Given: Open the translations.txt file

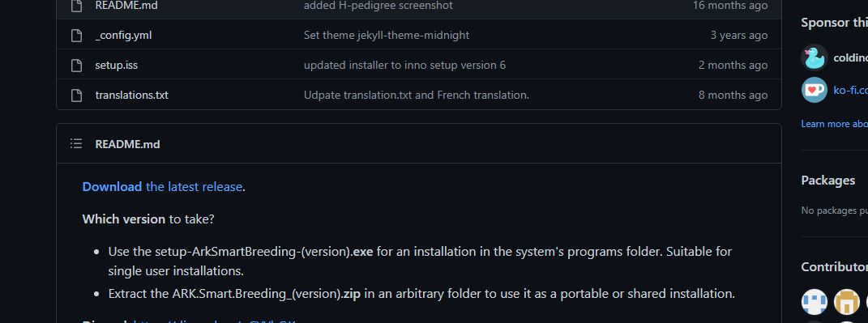Looking at the screenshot, I should click(x=132, y=96).
